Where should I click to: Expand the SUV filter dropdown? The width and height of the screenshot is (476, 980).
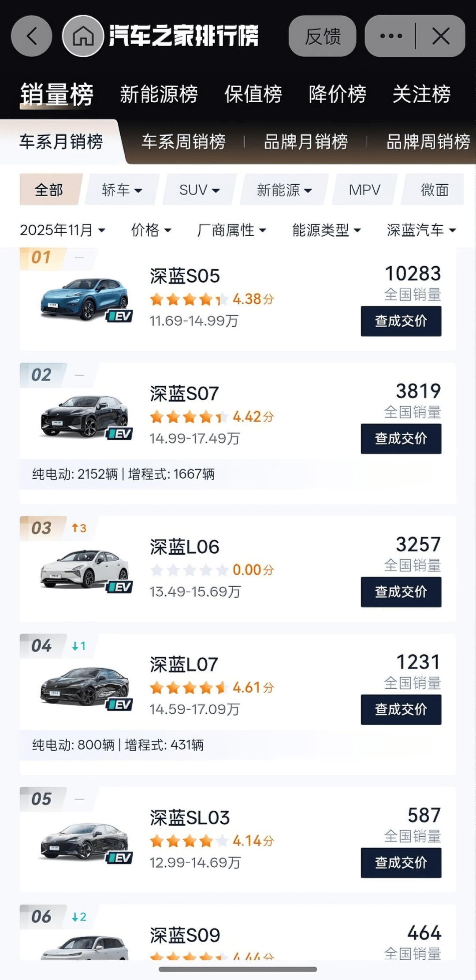click(199, 190)
